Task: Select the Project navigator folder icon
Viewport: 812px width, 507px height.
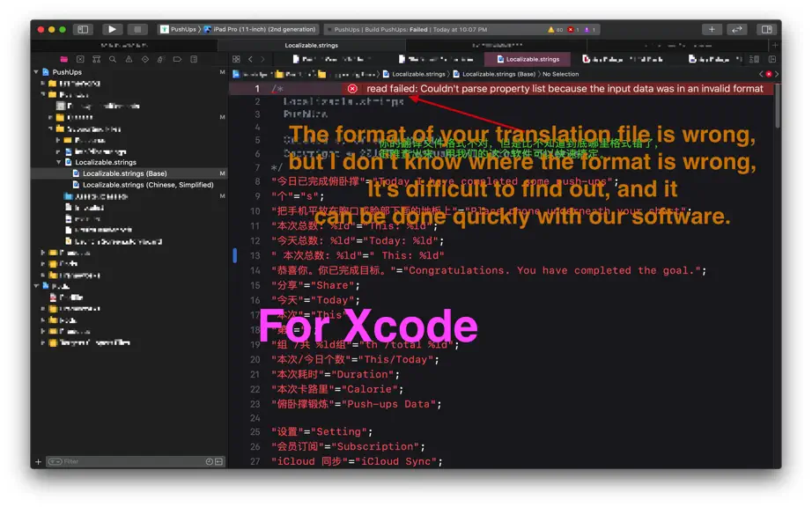Action: 63,60
